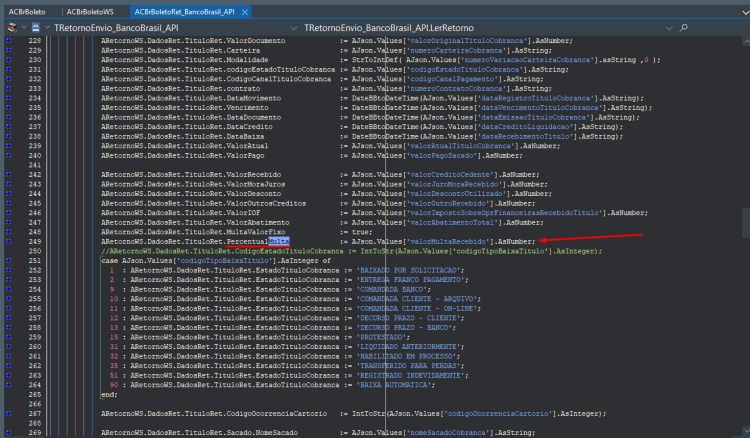This screenshot has width=750, height=438.
Task: Click 'valorCreditoCedente' string on line 242
Action: (x=450, y=175)
